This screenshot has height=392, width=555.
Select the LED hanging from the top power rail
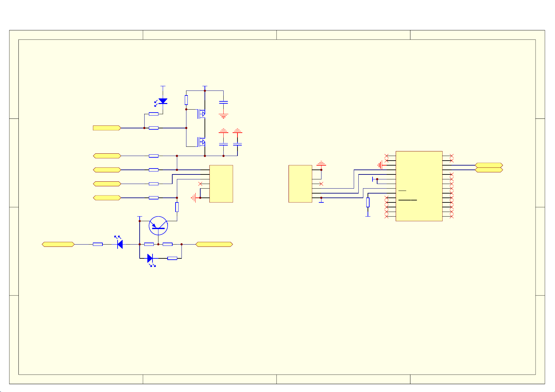click(162, 102)
